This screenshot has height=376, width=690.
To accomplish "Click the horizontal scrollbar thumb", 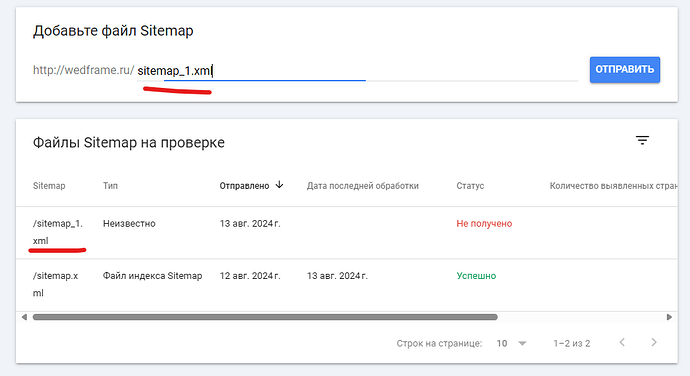I will (x=265, y=317).
